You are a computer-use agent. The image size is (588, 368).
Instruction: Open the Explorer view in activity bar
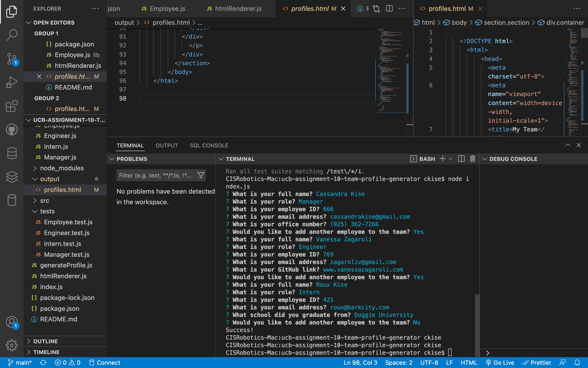click(x=11, y=11)
